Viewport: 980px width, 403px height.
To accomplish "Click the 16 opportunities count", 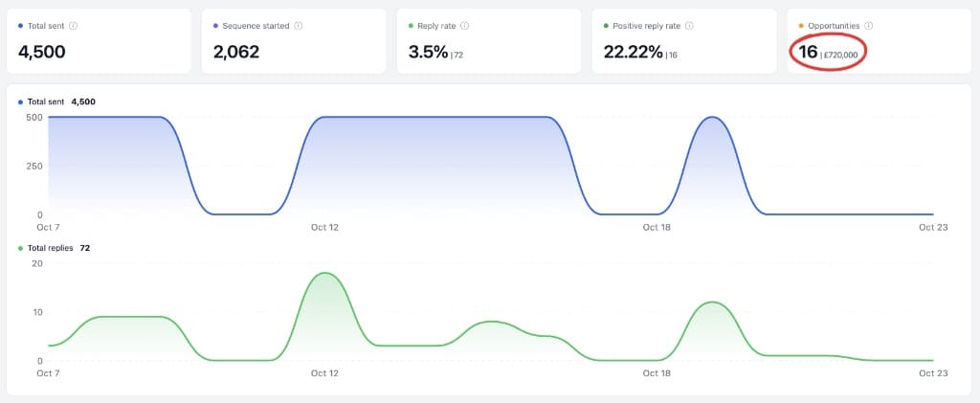I will point(808,52).
